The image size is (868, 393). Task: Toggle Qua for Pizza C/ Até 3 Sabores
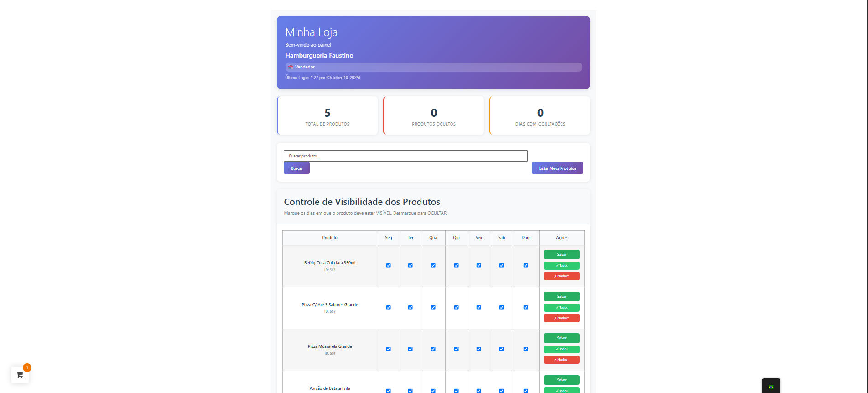click(x=433, y=308)
